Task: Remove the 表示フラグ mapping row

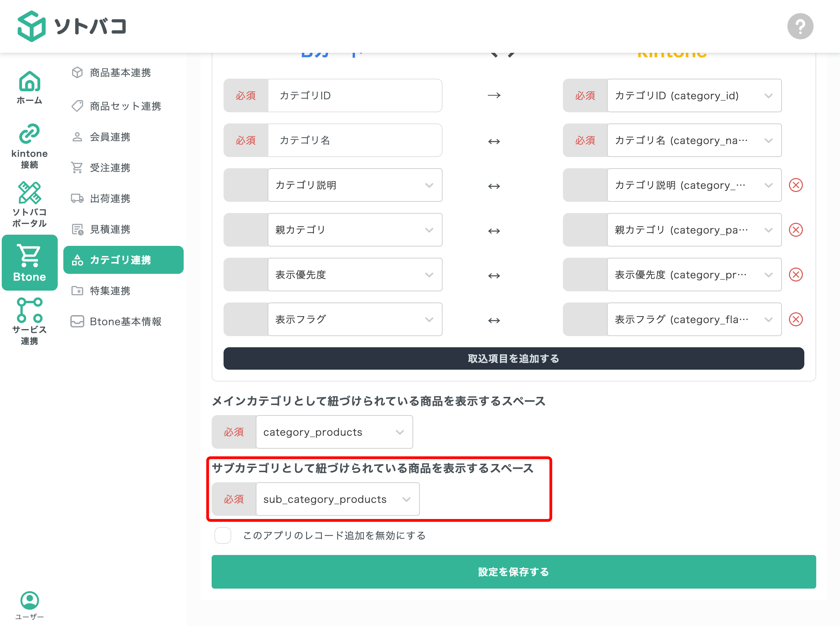Action: [x=796, y=319]
